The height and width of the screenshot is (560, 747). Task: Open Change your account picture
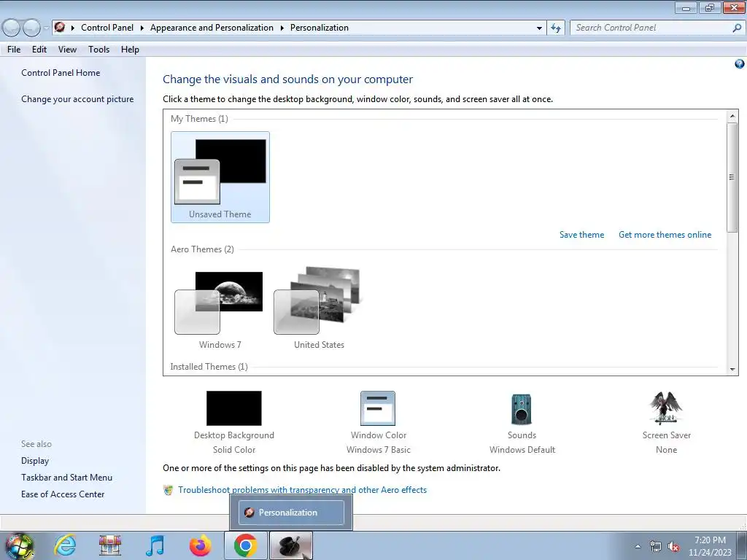click(77, 99)
